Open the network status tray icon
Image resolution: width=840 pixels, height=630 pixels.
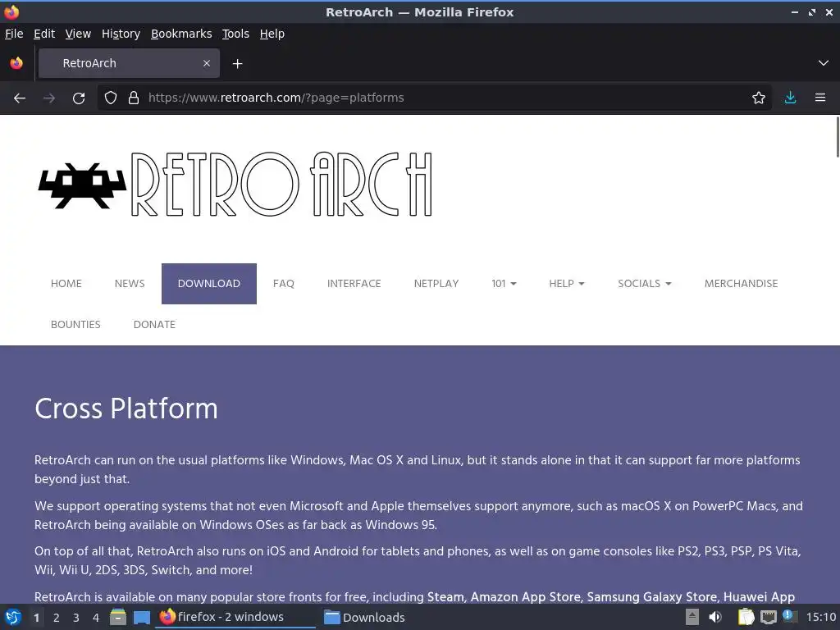pos(768,617)
